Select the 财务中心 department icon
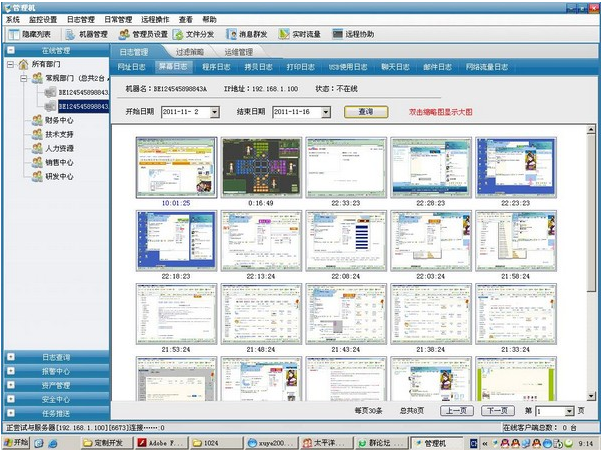The image size is (602, 450). pyautogui.click(x=37, y=120)
